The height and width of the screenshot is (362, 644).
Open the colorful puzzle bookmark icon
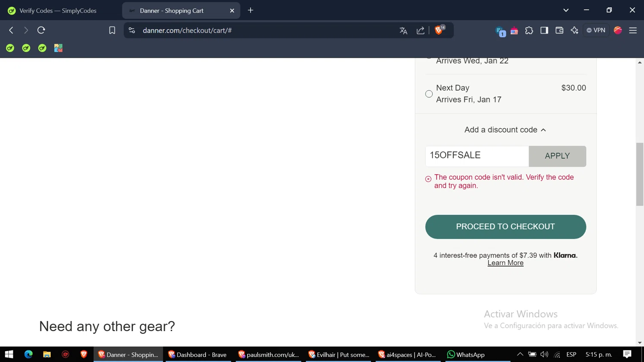[x=58, y=48]
